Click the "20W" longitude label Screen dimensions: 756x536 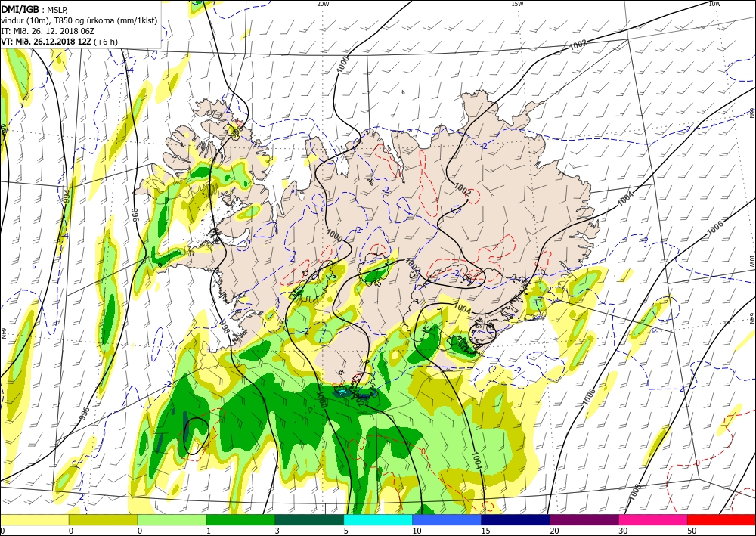pos(323,4)
